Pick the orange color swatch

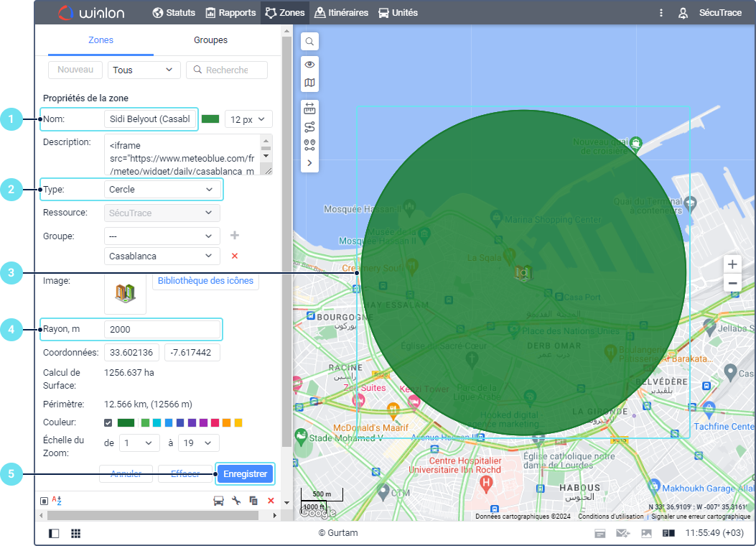click(226, 422)
